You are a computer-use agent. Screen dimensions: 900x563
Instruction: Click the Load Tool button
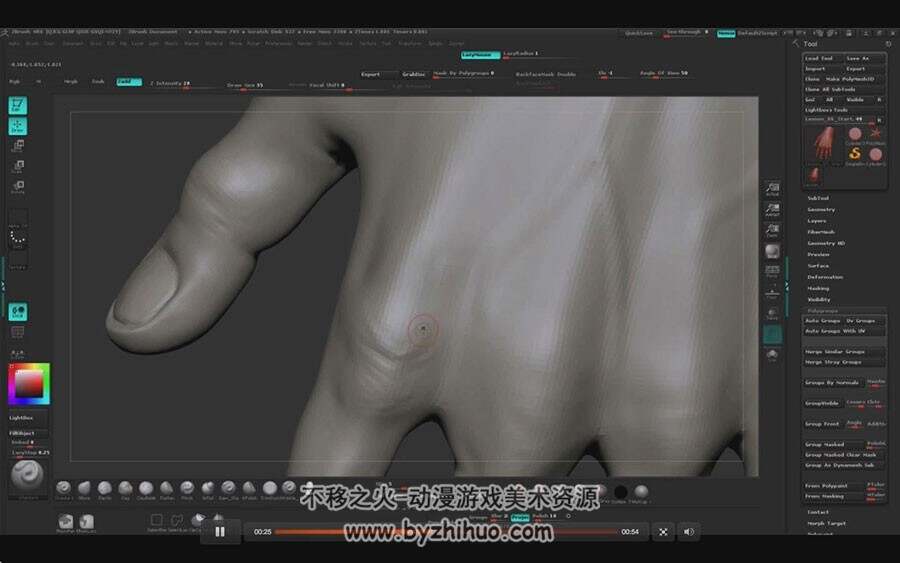(823, 59)
